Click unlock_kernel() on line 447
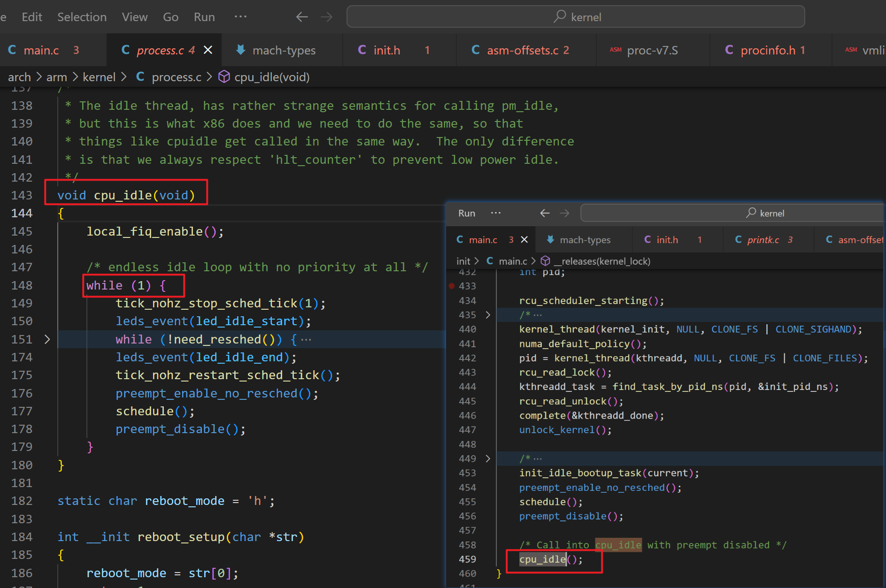This screenshot has width=886, height=588. [x=565, y=430]
